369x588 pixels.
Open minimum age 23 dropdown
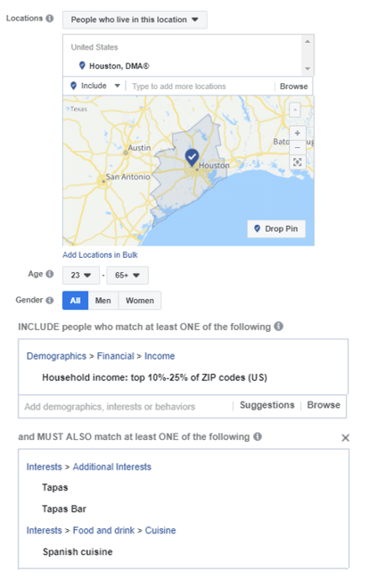point(81,275)
